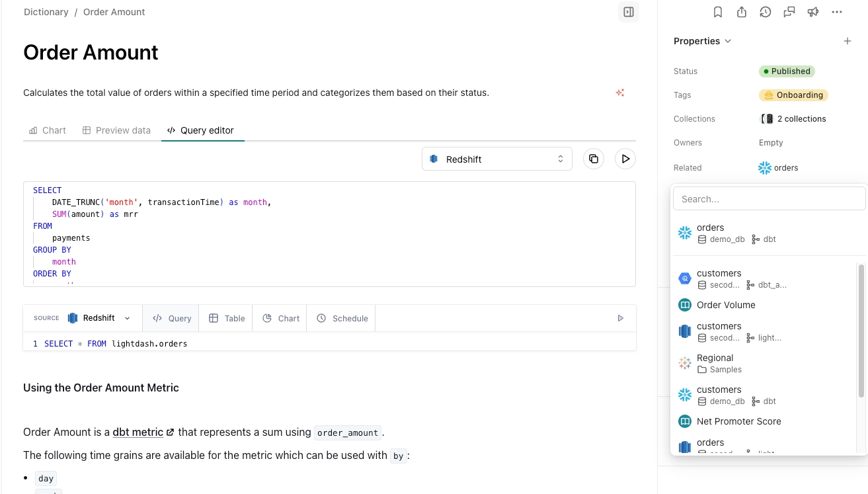Expand the Redshift source dropdown
The width and height of the screenshot is (868, 494).
[x=99, y=318]
